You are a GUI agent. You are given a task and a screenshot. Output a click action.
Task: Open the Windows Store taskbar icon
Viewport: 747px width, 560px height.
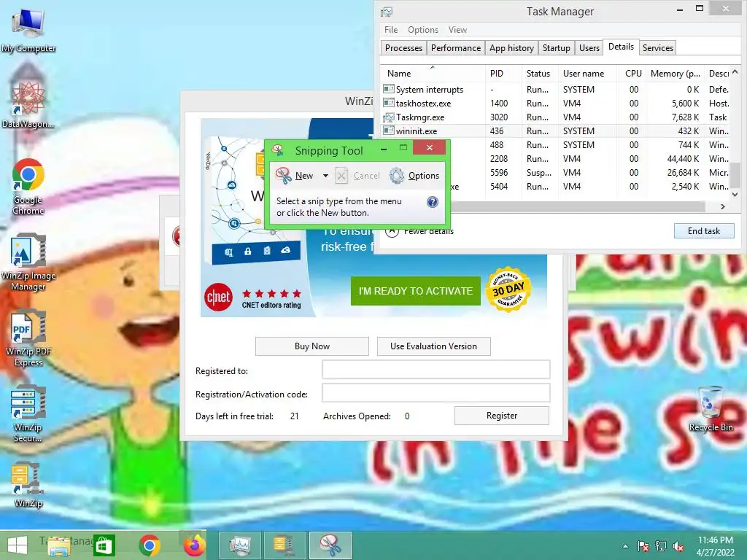[104, 545]
